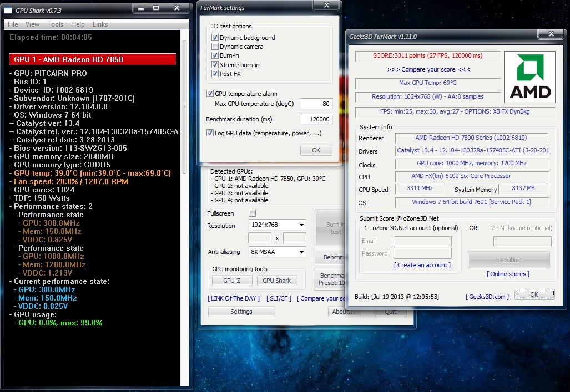Click the 3311 MHz CPU Speed field
Viewport: 570px width, 392px height.
(420, 189)
